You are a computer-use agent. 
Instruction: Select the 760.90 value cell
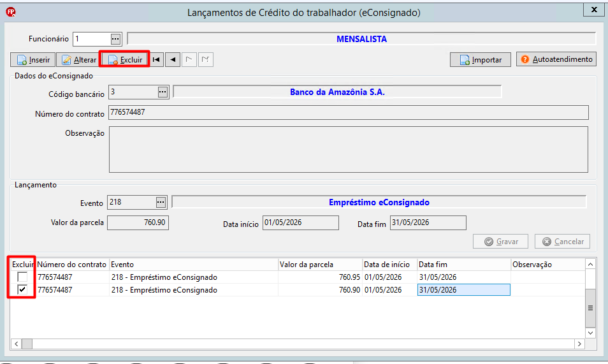[320, 290]
